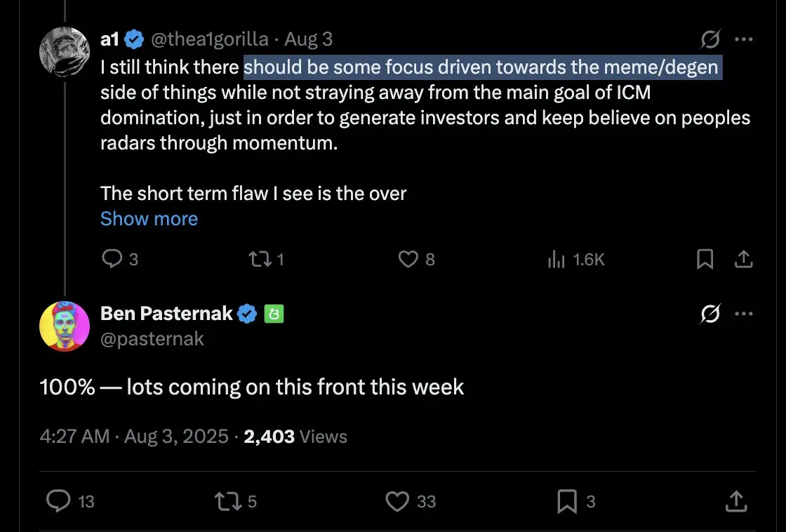Reply to a1's post with comment icon
786x532 pixels.
point(112,259)
